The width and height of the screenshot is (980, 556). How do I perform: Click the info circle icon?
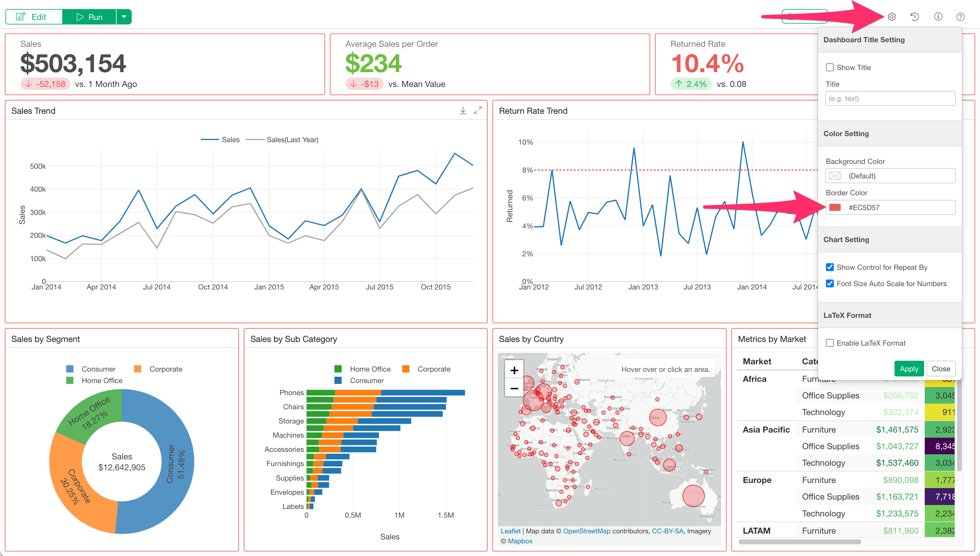(x=938, y=17)
